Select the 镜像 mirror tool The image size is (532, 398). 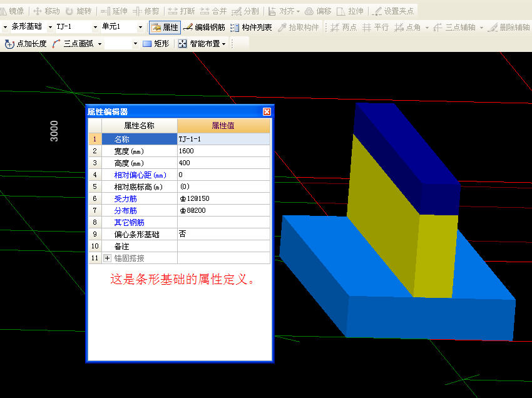[x=13, y=11]
